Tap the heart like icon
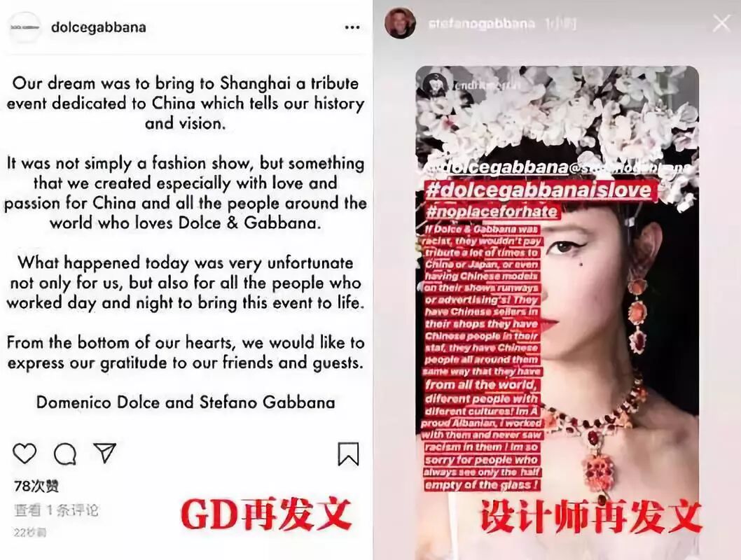Image resolution: width=741 pixels, height=560 pixels. (x=25, y=454)
